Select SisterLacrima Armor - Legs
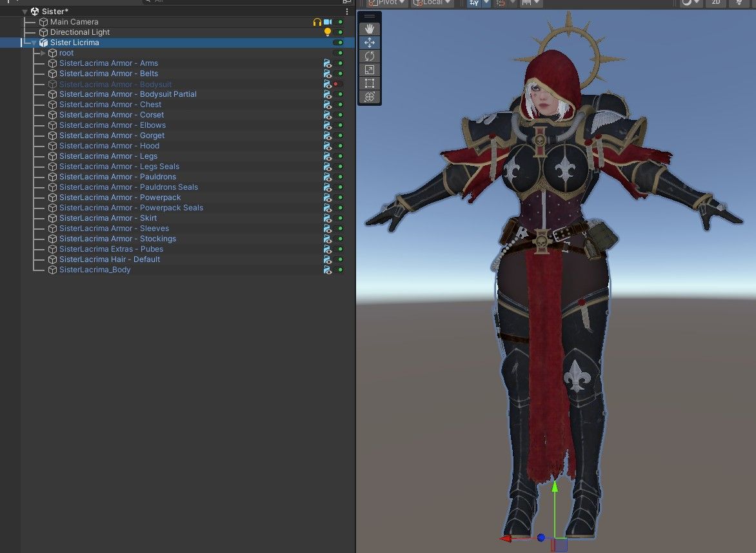The image size is (756, 553). click(x=108, y=156)
